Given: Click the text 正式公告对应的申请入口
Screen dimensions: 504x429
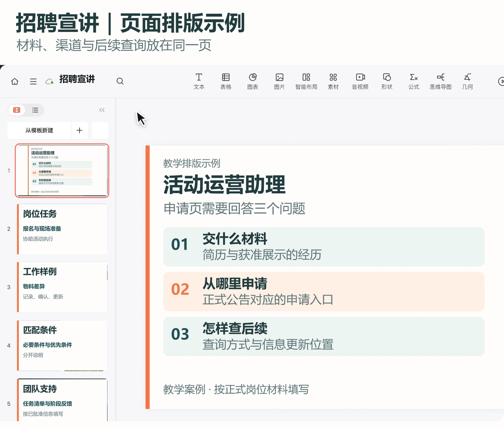Looking at the screenshot, I should coord(268,300).
